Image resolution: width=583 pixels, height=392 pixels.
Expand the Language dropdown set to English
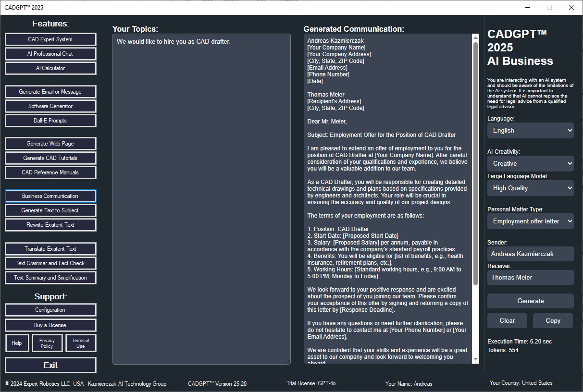[531, 130]
